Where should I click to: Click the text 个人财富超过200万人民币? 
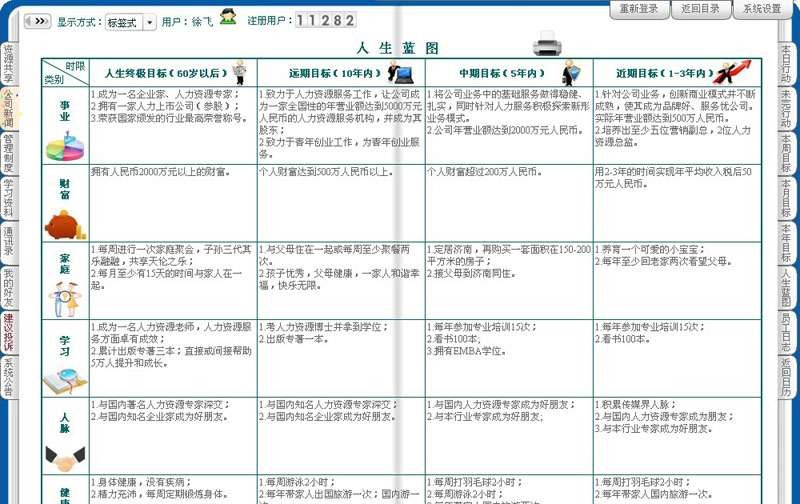pyautogui.click(x=485, y=172)
